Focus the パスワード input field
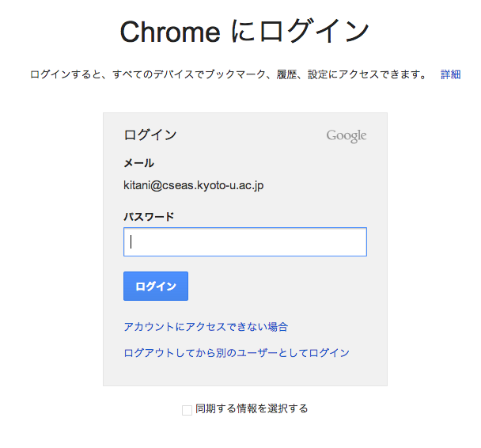 coord(245,241)
